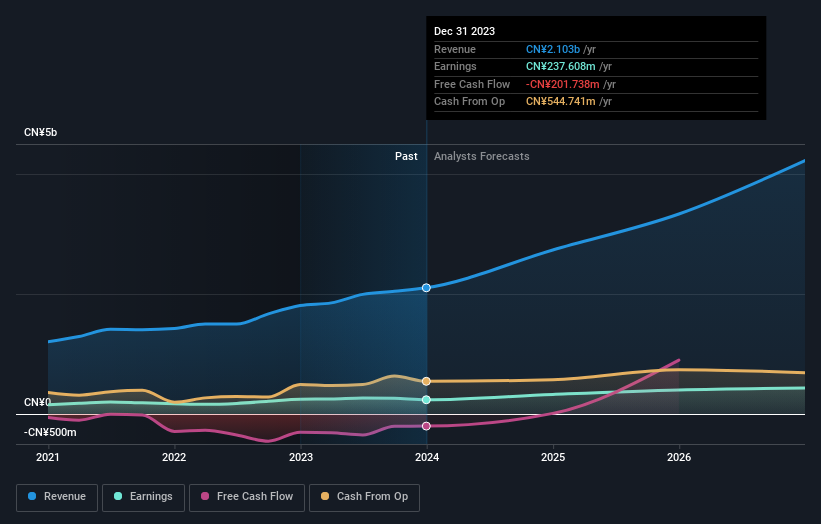Click the Analysts Forecasts label
Screen dimensions: 821x524
pyautogui.click(x=481, y=157)
